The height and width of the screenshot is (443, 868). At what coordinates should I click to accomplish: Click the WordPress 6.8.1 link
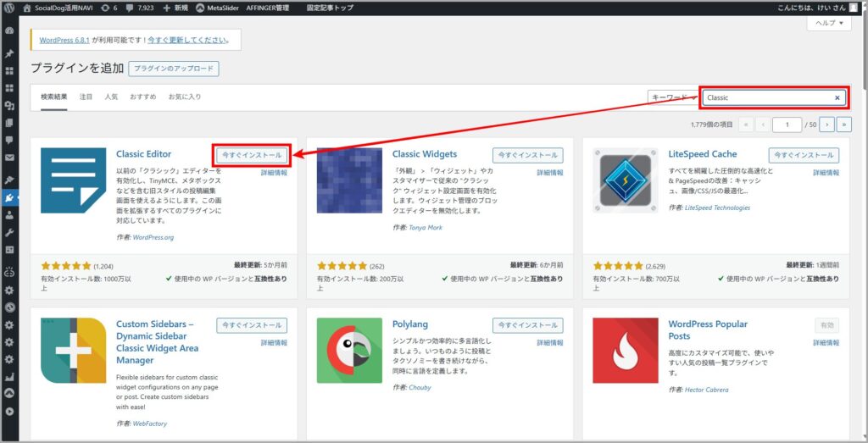[x=64, y=41]
